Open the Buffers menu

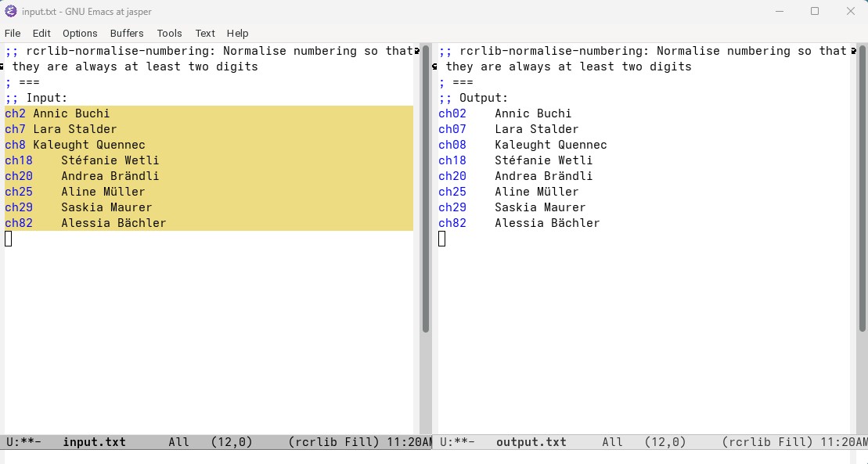point(127,33)
